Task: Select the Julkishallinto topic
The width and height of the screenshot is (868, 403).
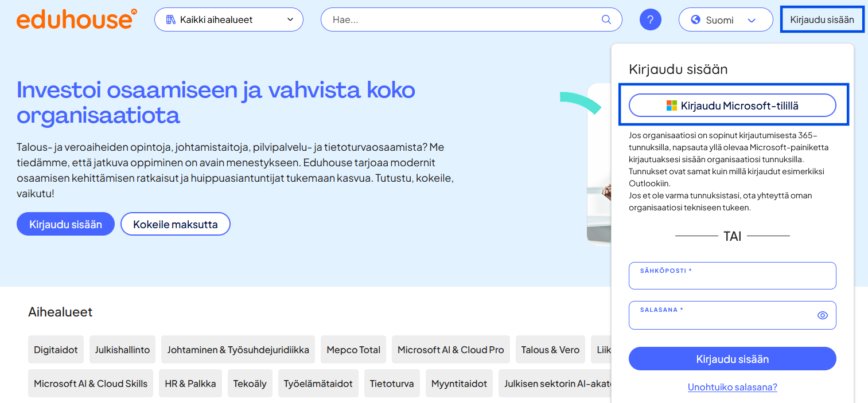Action: tap(122, 350)
